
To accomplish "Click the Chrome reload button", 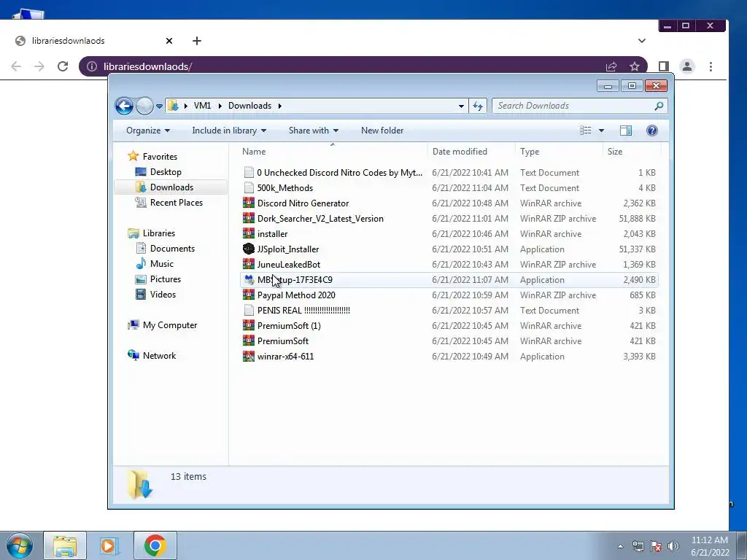I will 63,66.
